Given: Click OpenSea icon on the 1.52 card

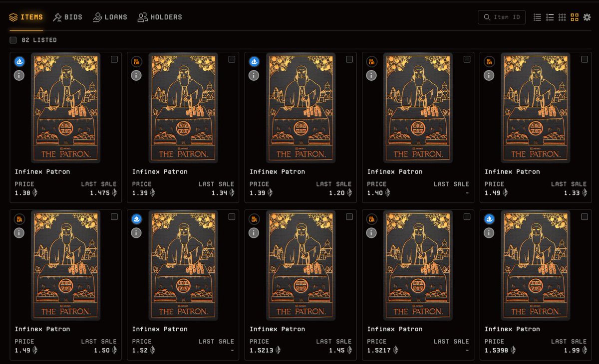Looking at the screenshot, I should pos(136,219).
